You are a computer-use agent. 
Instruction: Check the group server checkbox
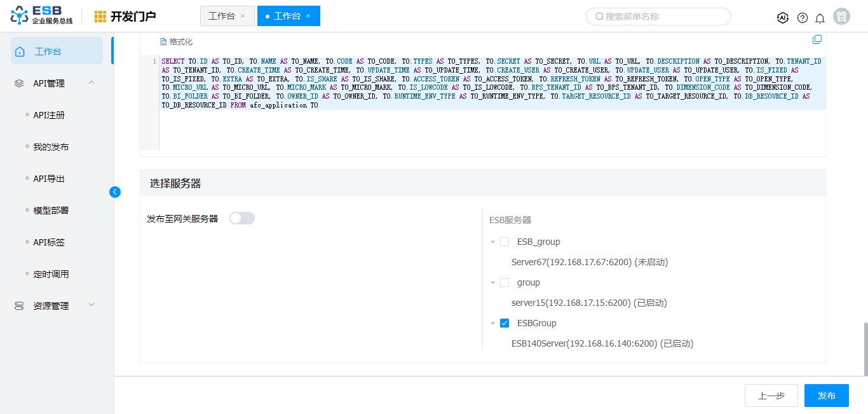(505, 282)
